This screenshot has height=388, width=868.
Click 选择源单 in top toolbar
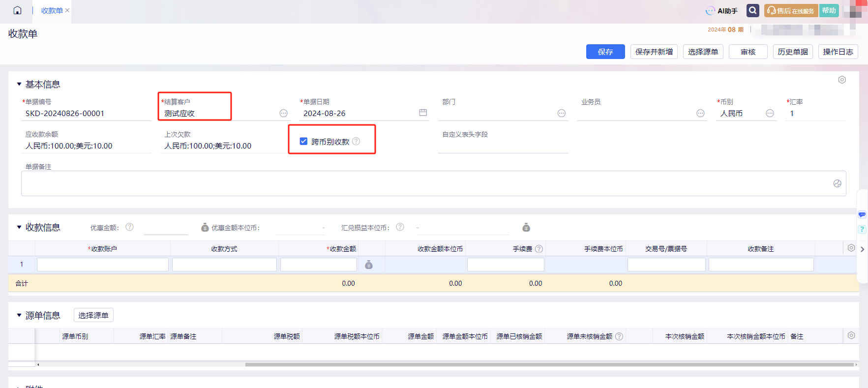[x=703, y=52]
